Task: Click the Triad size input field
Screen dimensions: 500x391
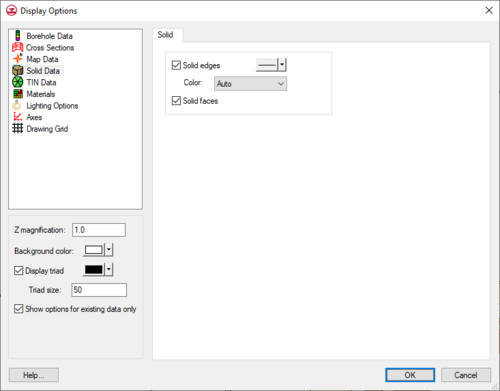Action: point(99,290)
